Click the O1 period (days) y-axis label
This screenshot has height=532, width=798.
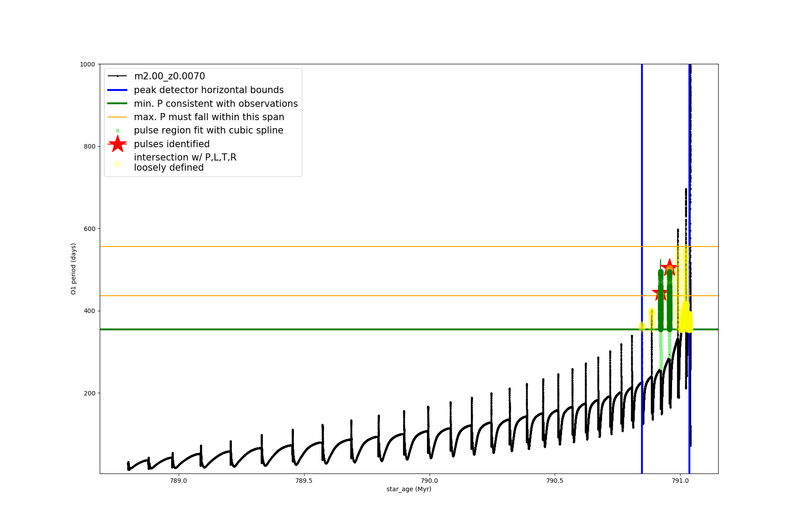coord(74,269)
